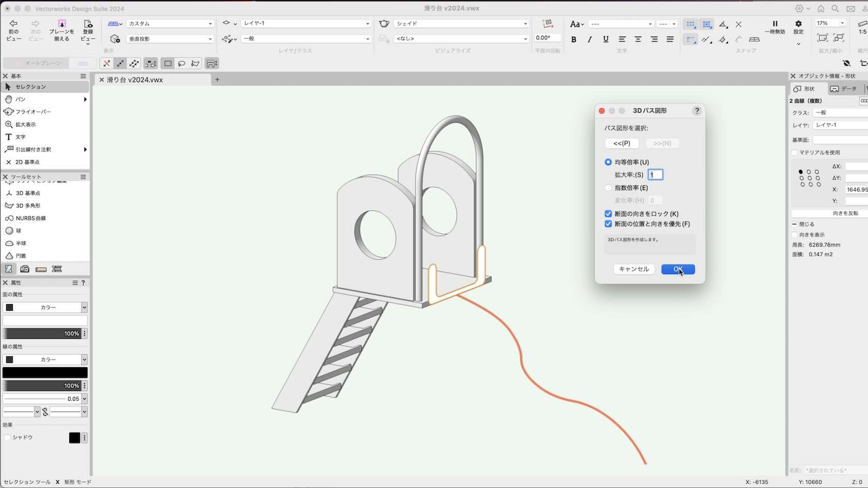Click the Reverse Direction button

[x=829, y=213]
